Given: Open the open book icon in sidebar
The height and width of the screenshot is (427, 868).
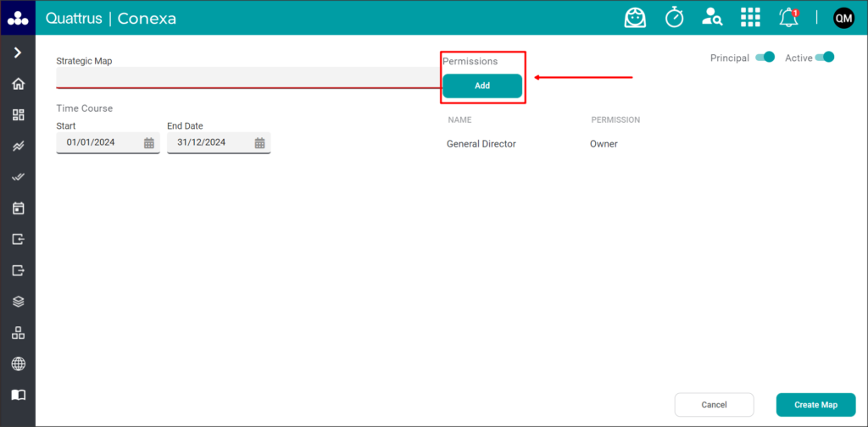Looking at the screenshot, I should (19, 395).
